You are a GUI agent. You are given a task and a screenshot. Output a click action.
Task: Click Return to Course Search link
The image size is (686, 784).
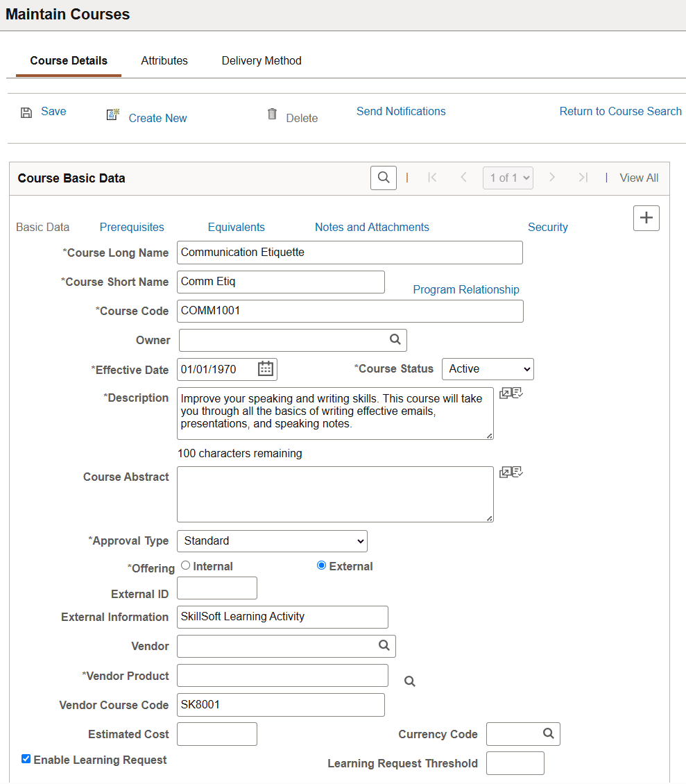click(621, 112)
